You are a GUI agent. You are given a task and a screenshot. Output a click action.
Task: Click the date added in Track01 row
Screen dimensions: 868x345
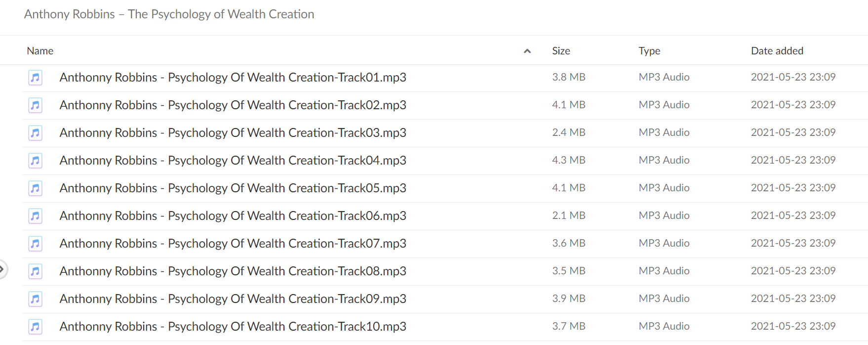(x=793, y=77)
